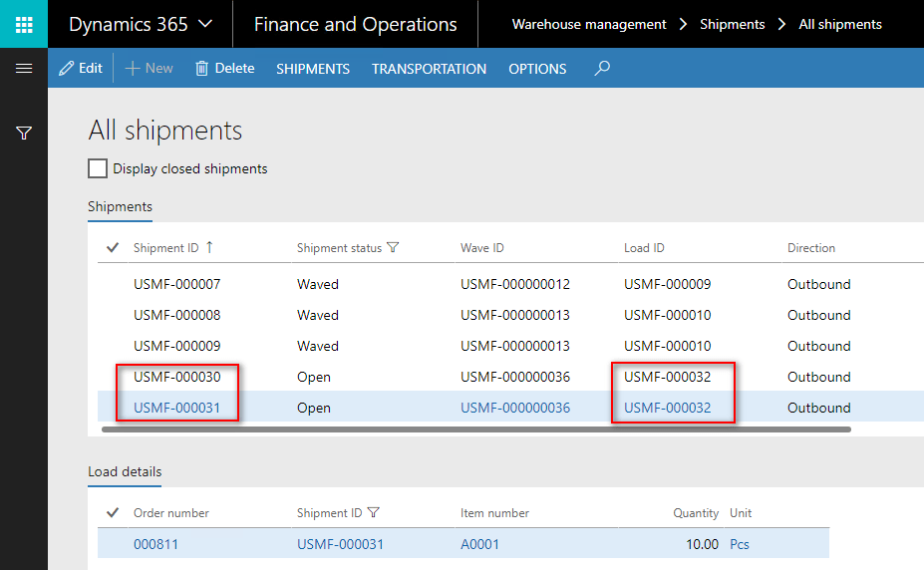Viewport: 924px width, 570px height.
Task: Open the hamburger navigation menu
Action: (24, 69)
